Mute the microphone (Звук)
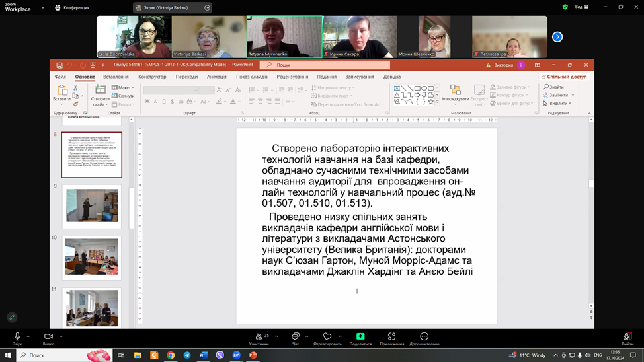644x362 pixels. click(17, 337)
